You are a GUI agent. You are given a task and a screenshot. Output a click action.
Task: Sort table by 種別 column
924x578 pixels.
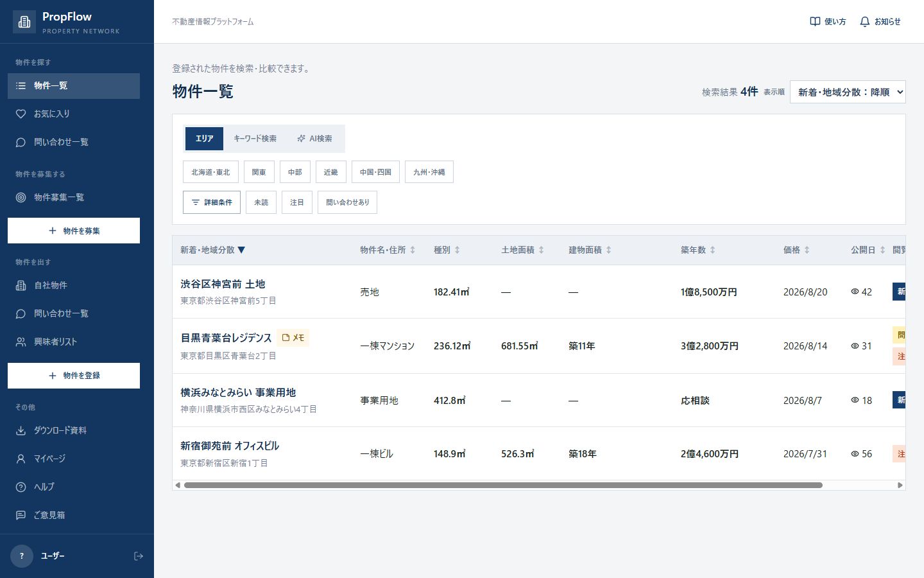(447, 250)
